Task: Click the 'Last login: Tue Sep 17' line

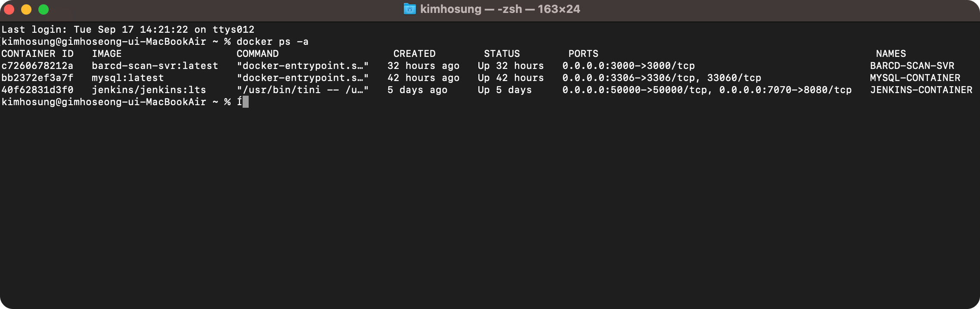Action: click(128, 30)
